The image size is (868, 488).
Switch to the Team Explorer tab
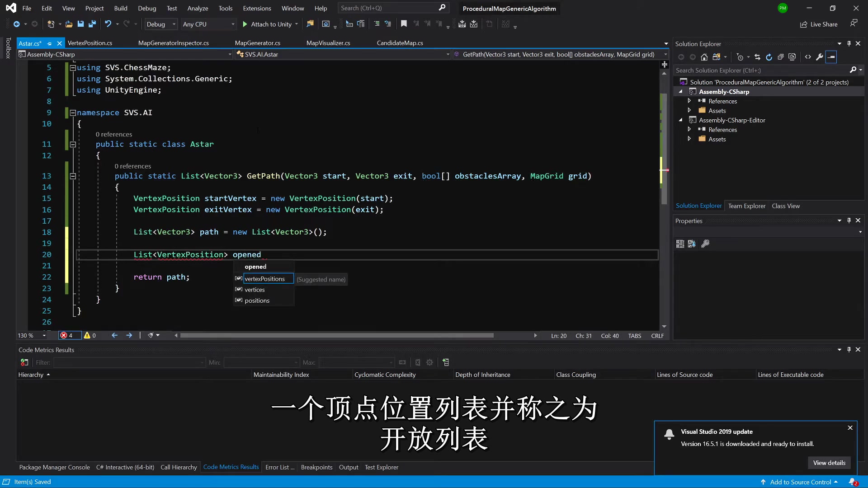point(747,206)
